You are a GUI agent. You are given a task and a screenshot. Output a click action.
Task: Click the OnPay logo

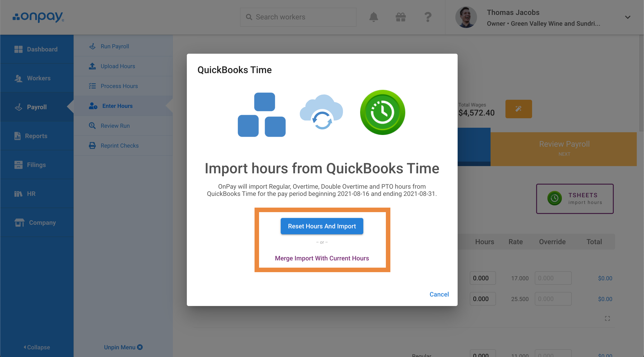coord(39,17)
